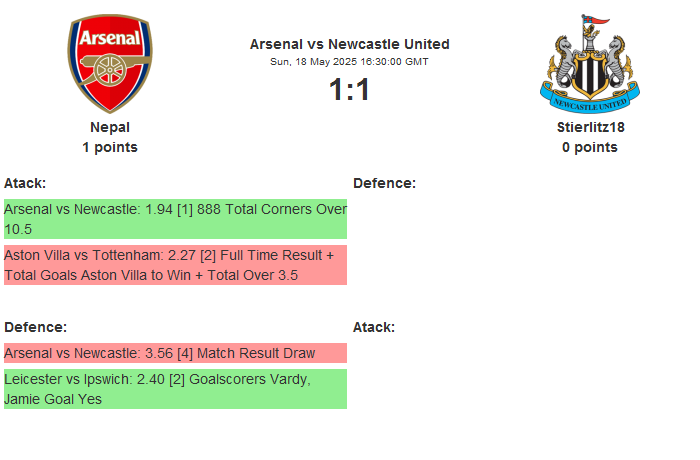Click the cannon on Arsenal's badge
The height and width of the screenshot is (460, 700).
tap(110, 74)
